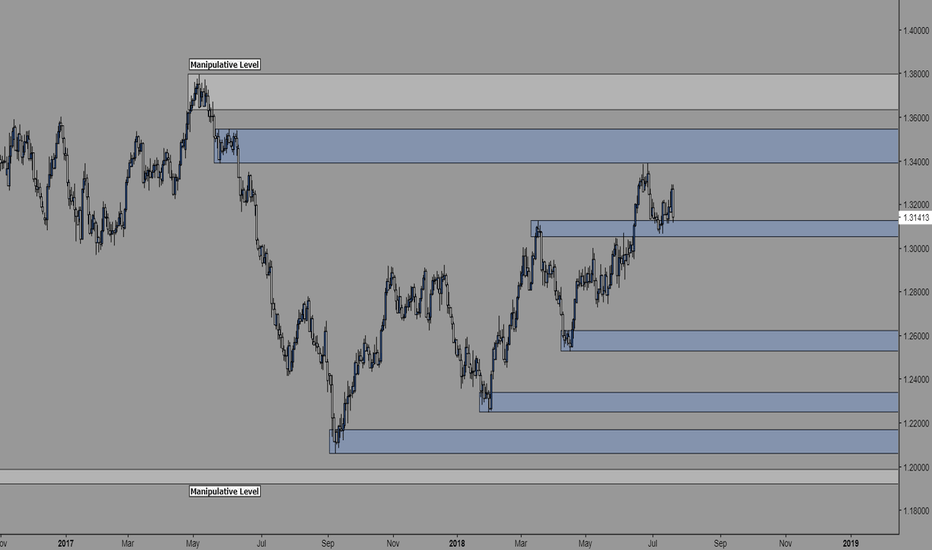Click the 2019 label on time axis
Screen dimensions: 932x550
(x=851, y=543)
